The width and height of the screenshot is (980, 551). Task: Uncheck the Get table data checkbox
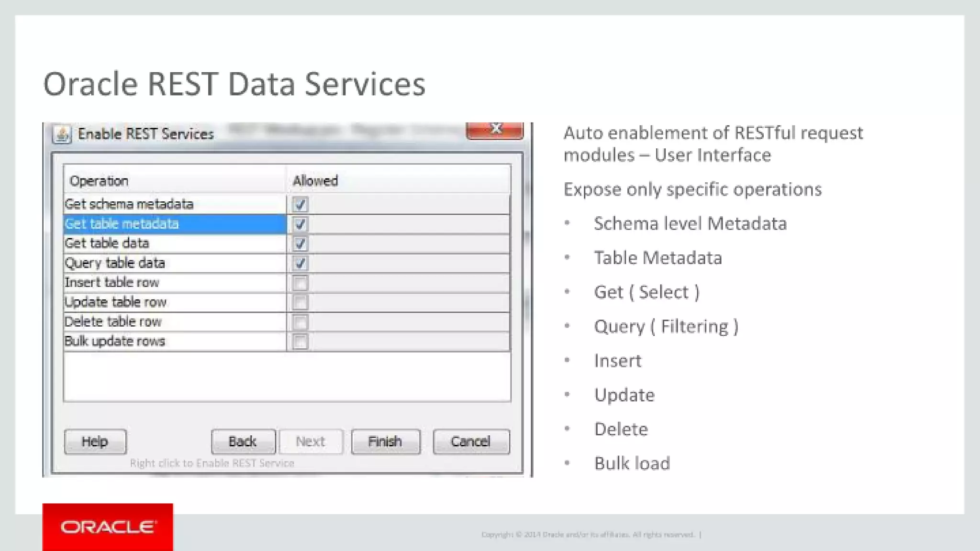pyautogui.click(x=300, y=243)
